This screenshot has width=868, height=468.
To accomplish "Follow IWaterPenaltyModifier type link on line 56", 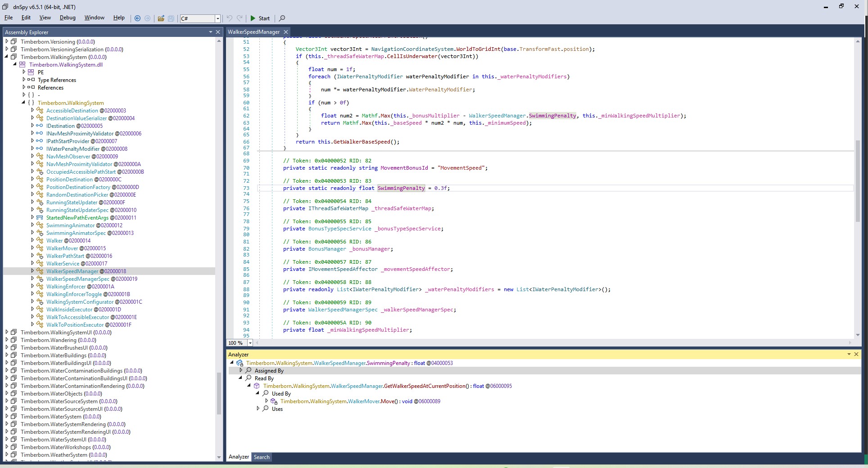I will tap(370, 76).
